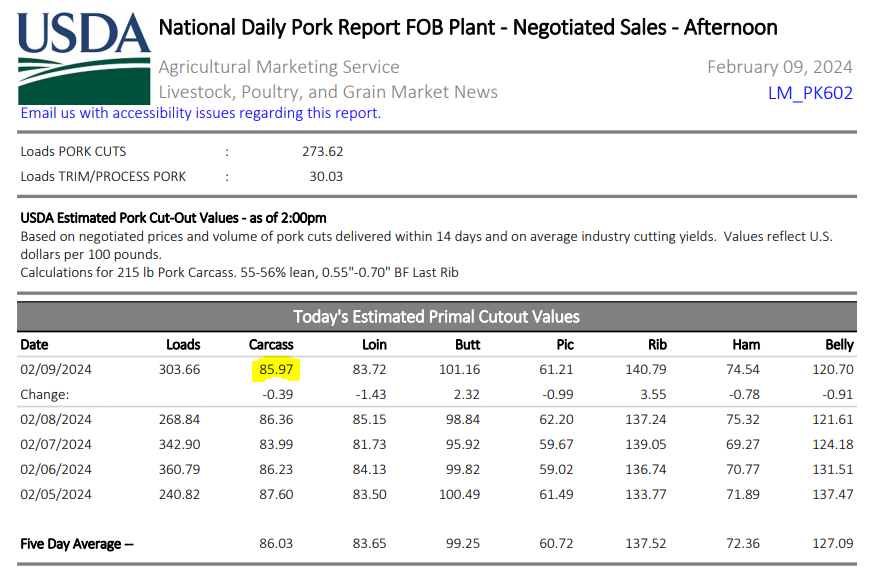This screenshot has width=884, height=573.
Task: Select the Belly column header
Action: 840,345
